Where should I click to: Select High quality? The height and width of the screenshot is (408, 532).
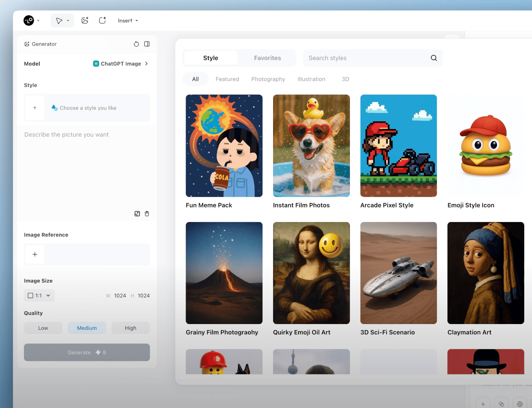click(131, 328)
